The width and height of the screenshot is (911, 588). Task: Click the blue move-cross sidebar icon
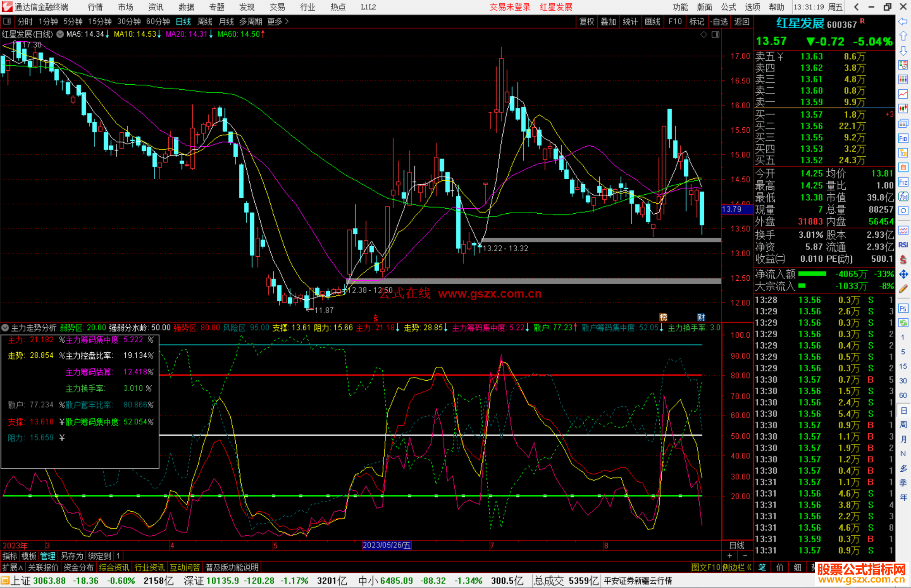coord(903,274)
